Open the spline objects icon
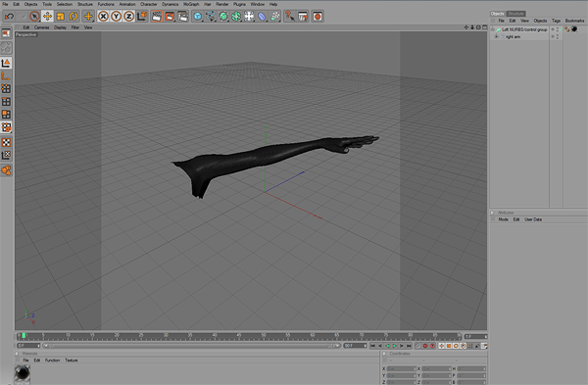Image resolution: width=588 pixels, height=385 pixels. tap(211, 16)
